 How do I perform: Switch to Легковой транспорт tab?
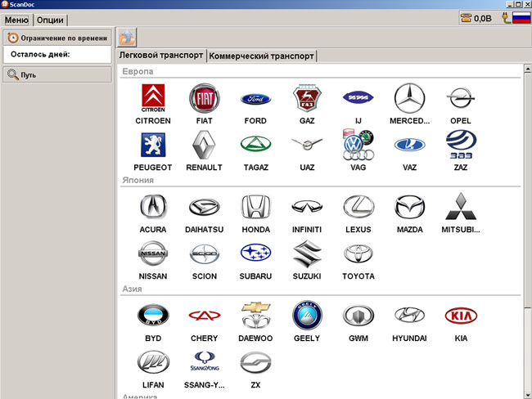[x=161, y=56]
